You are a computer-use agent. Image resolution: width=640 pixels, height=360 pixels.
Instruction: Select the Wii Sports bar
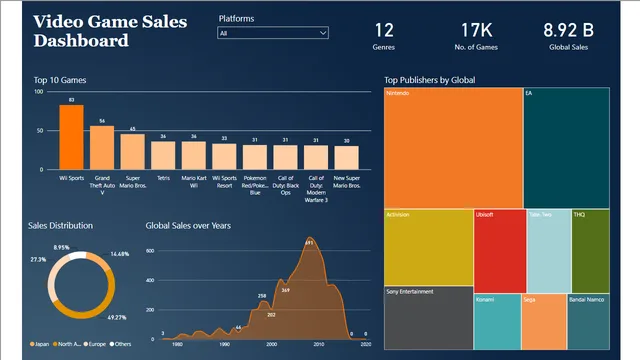coord(71,137)
